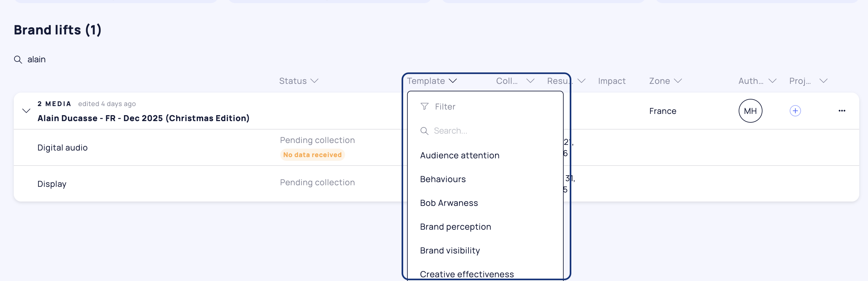Select Bob Arwaness template option

click(448, 203)
